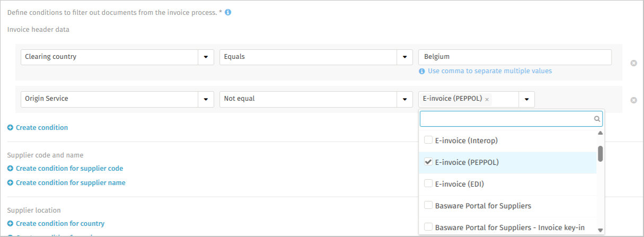Click the info icon beside filter conditions heading
644x237 pixels.
pyautogui.click(x=228, y=12)
